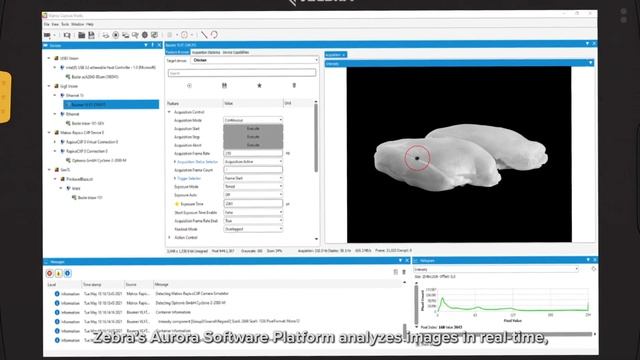
Task: Select the Feature Browser tab
Action: tap(178, 52)
